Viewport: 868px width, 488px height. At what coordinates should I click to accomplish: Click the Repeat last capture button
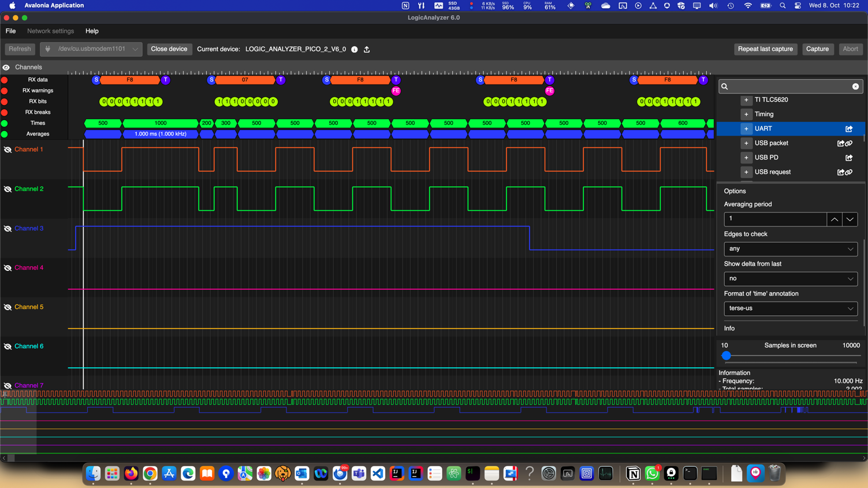[x=765, y=49]
